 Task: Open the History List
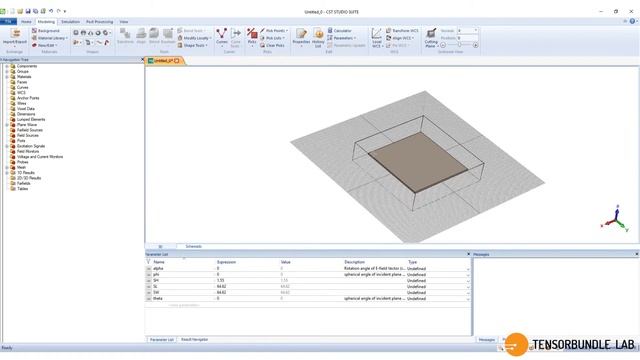pos(318,38)
